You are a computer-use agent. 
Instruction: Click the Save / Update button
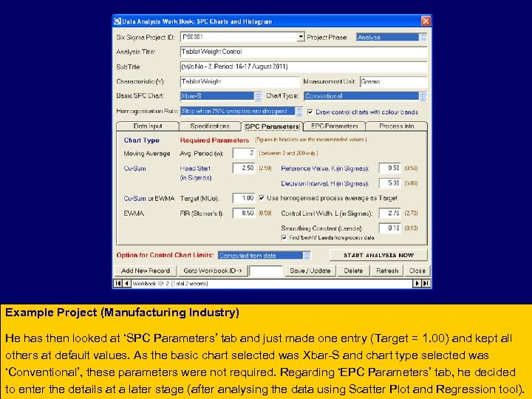pyautogui.click(x=310, y=270)
